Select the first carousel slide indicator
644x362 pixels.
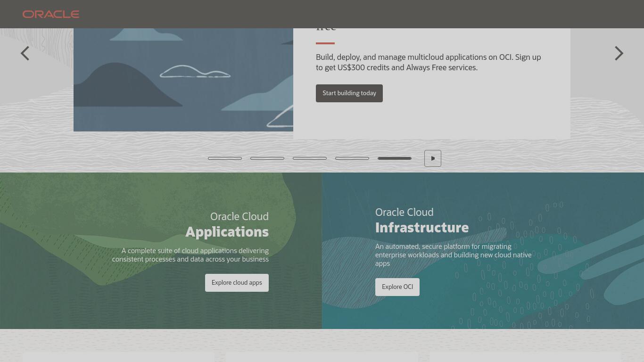tap(225, 158)
